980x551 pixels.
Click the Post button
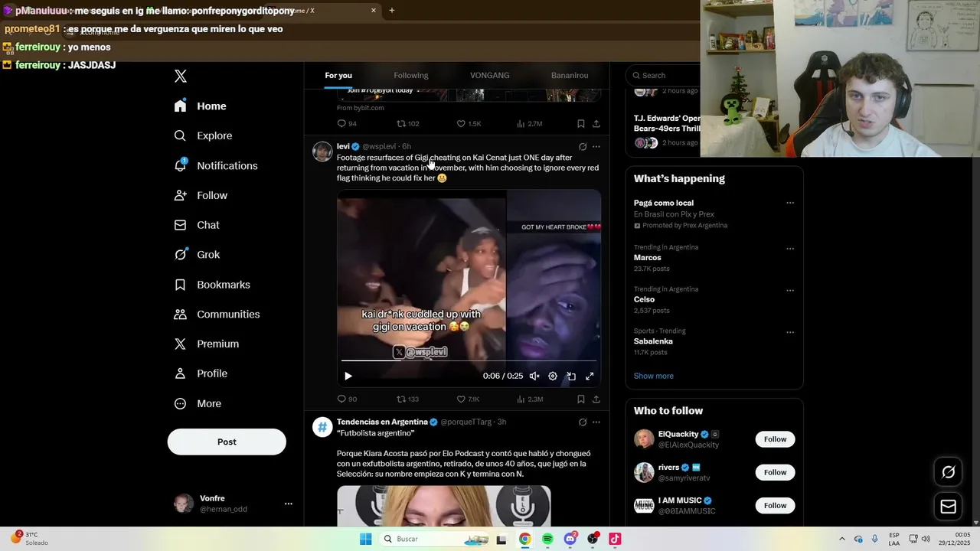(227, 442)
